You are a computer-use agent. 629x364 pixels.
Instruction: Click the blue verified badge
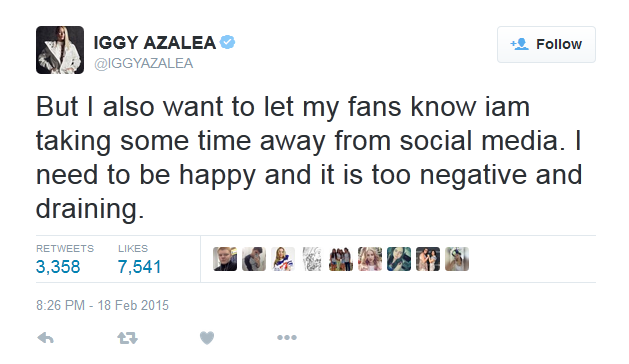(227, 42)
